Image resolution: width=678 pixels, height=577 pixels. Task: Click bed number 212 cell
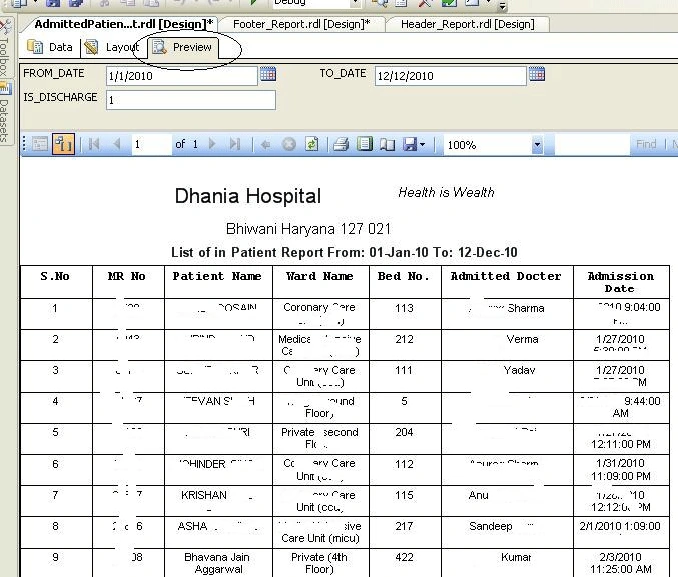(405, 345)
